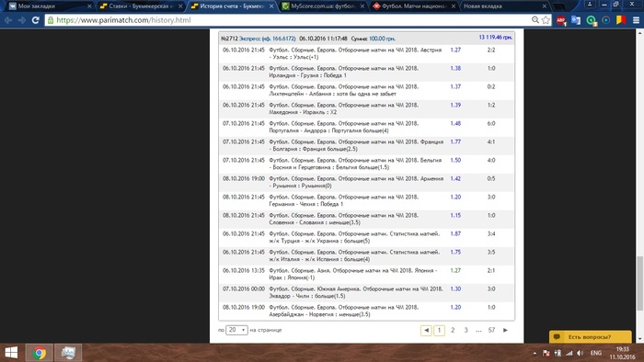The width and height of the screenshot is (644, 362).
Task: Click the Словения - Словакия bet row text
Action: click(x=344, y=219)
